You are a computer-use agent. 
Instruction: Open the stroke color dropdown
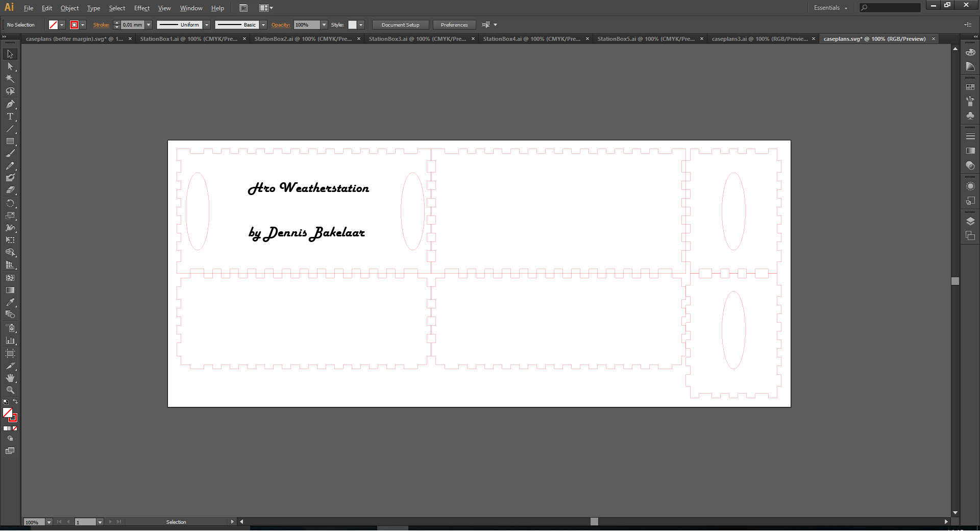click(x=83, y=25)
